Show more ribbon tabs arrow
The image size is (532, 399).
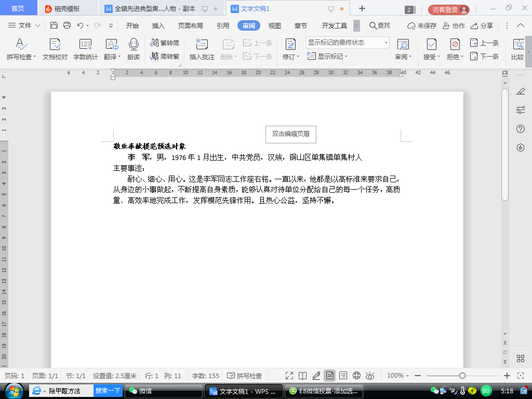[x=356, y=25]
